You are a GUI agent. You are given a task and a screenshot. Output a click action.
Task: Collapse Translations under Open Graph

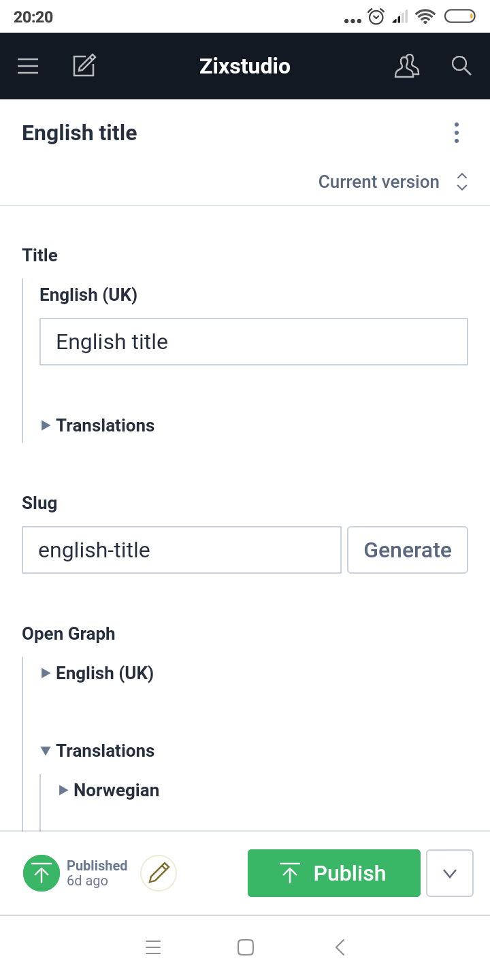tap(98, 751)
